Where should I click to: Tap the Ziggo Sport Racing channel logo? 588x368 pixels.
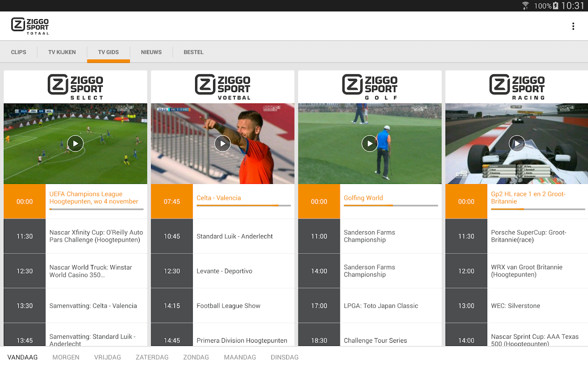point(517,87)
